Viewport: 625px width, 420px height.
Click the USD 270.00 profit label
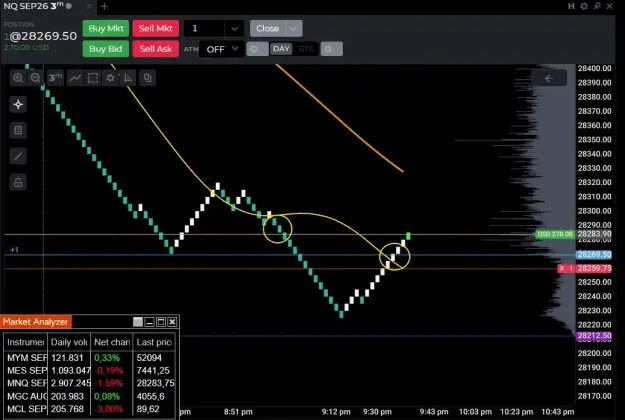click(x=555, y=234)
